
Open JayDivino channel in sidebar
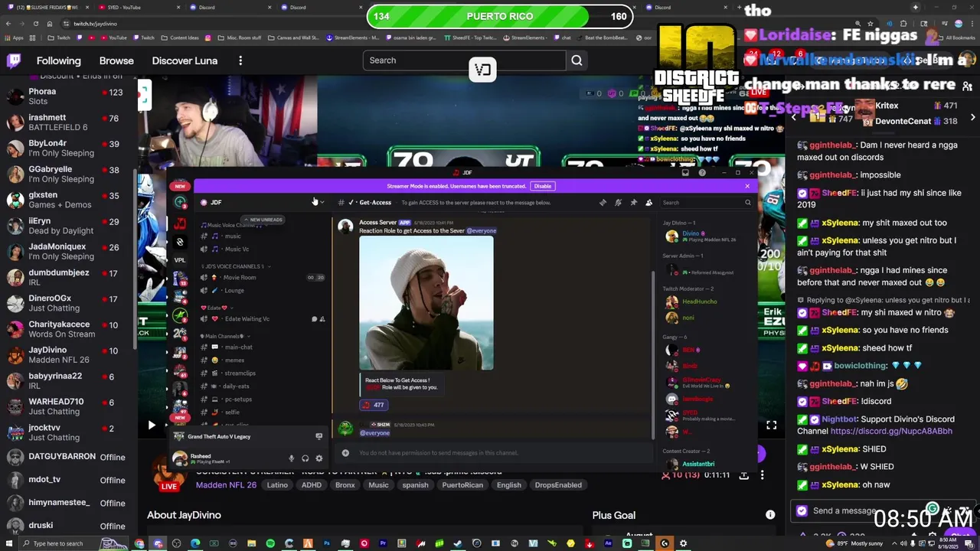(69, 354)
